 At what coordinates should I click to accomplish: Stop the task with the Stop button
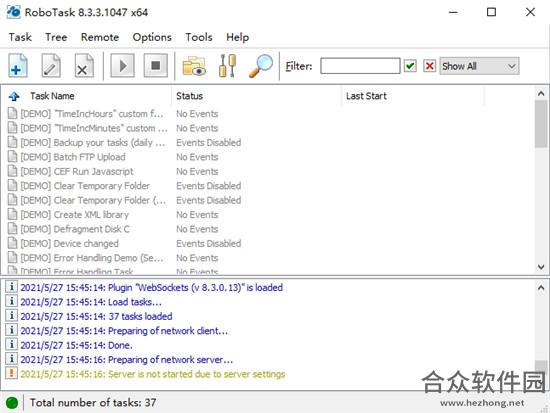[155, 66]
